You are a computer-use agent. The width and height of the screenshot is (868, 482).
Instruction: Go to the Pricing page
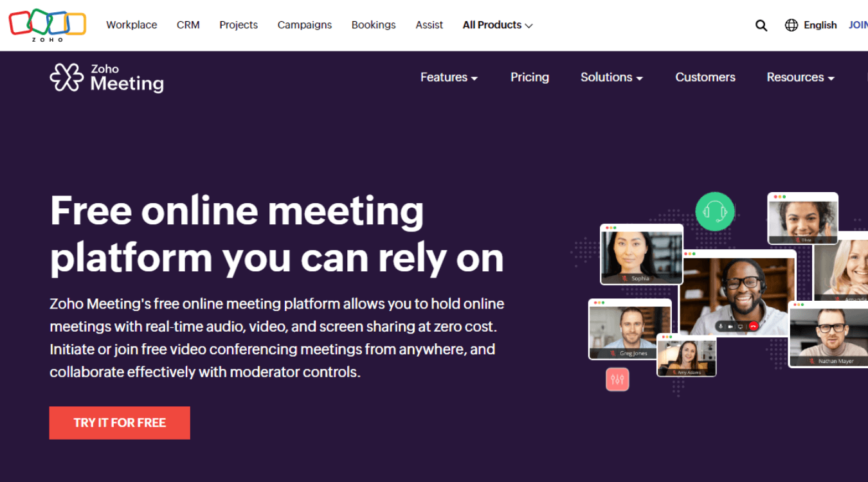click(530, 77)
